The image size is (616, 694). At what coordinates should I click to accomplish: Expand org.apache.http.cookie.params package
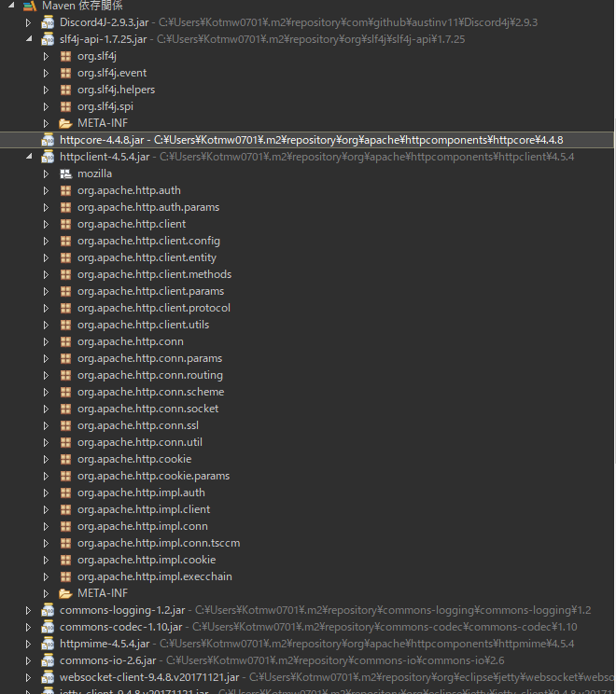click(x=46, y=477)
